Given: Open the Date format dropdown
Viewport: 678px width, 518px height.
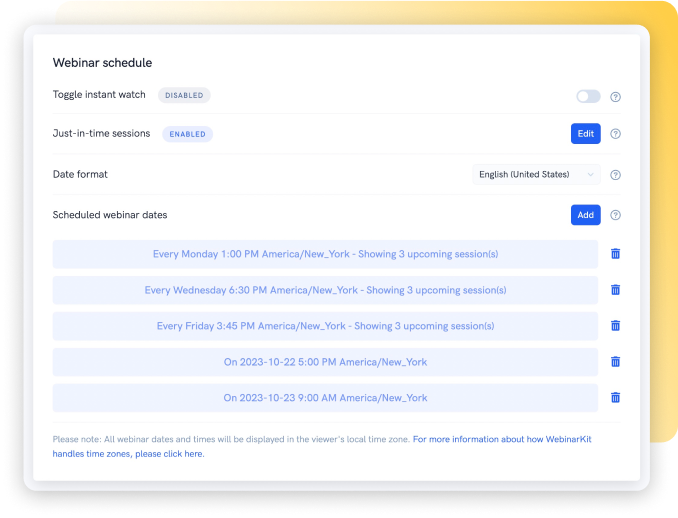Looking at the screenshot, I should [535, 174].
